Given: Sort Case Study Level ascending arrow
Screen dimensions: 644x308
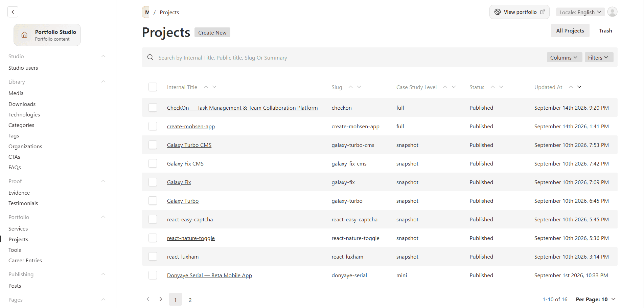Looking at the screenshot, I should point(445,87).
